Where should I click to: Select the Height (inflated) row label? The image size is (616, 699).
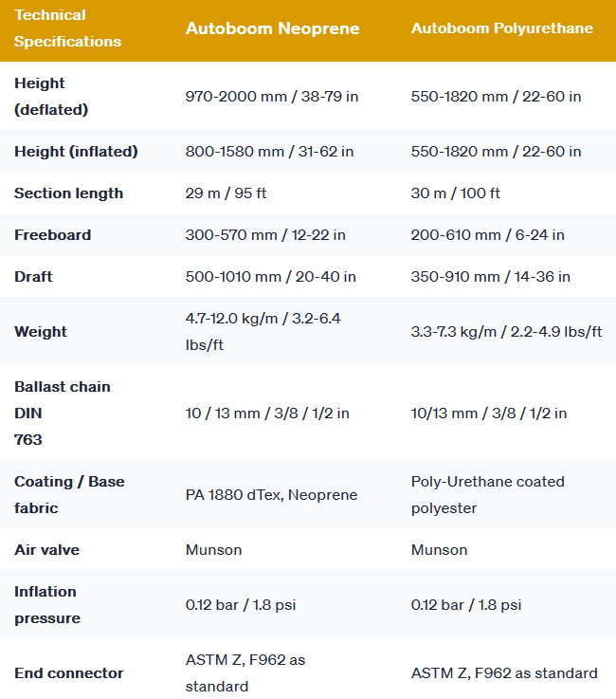(76, 152)
